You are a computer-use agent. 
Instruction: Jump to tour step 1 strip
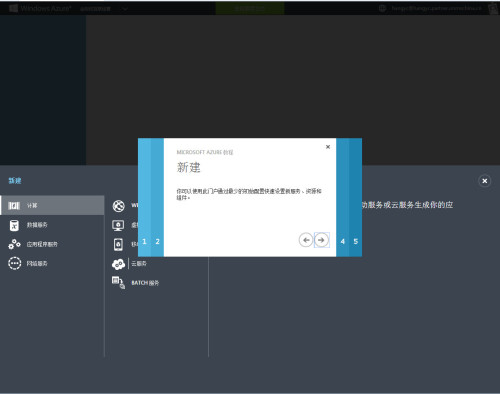click(144, 197)
